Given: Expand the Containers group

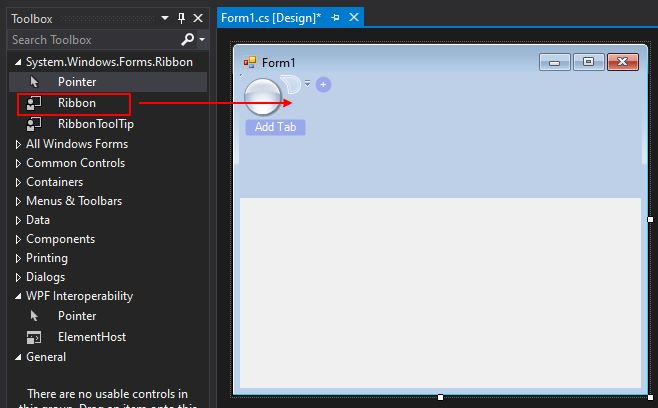Looking at the screenshot, I should (x=18, y=182).
